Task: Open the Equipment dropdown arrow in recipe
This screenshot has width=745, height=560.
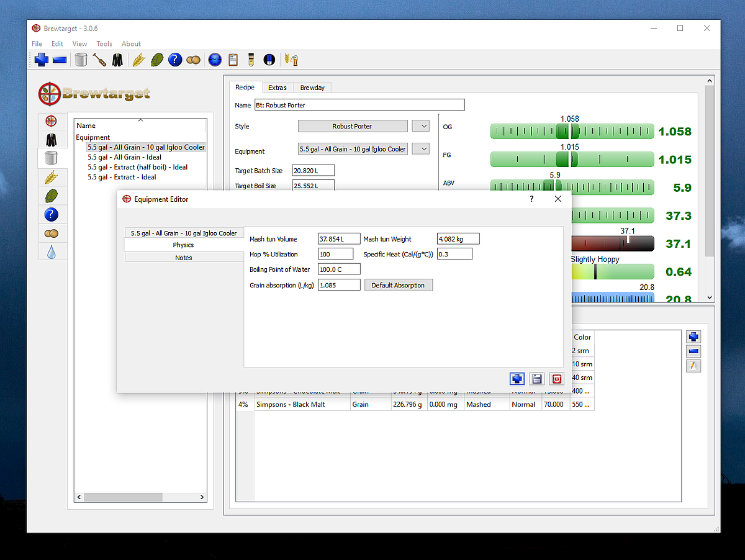Action: [x=420, y=149]
